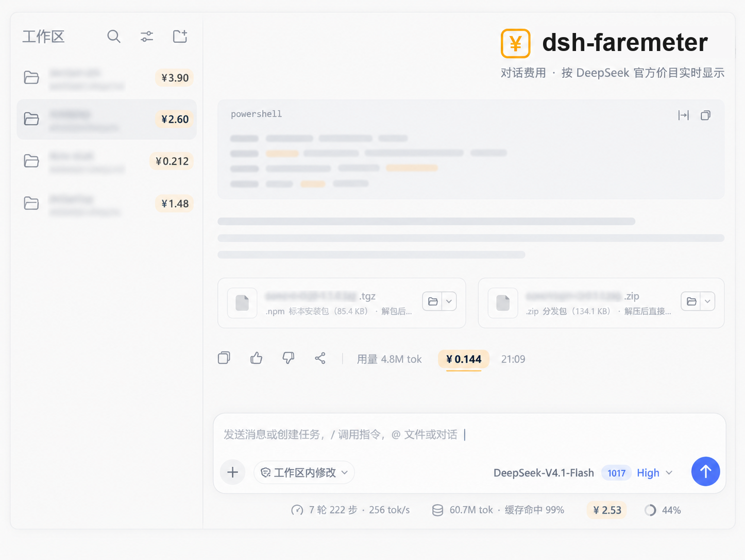
Task: Click the 工作区 sidebar heading
Action: (x=43, y=37)
